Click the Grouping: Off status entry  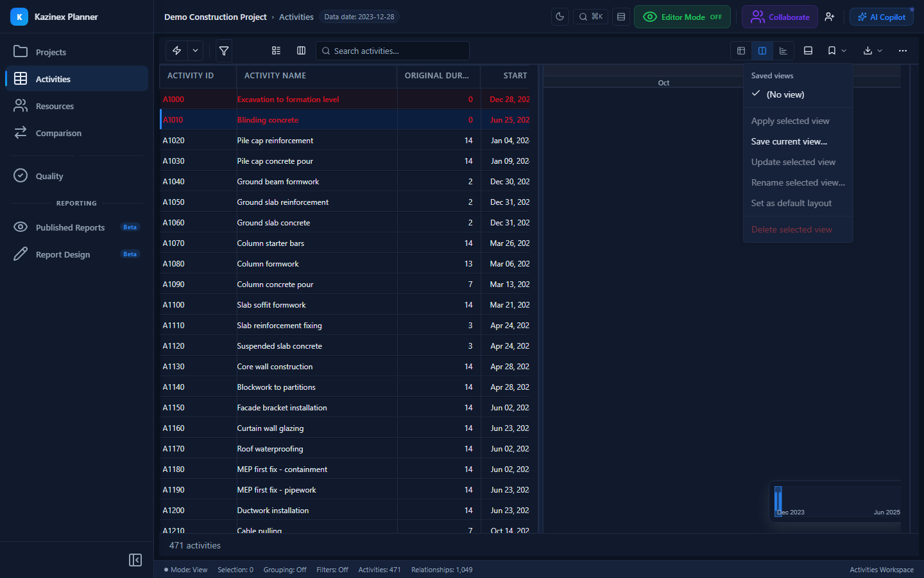[x=285, y=570]
